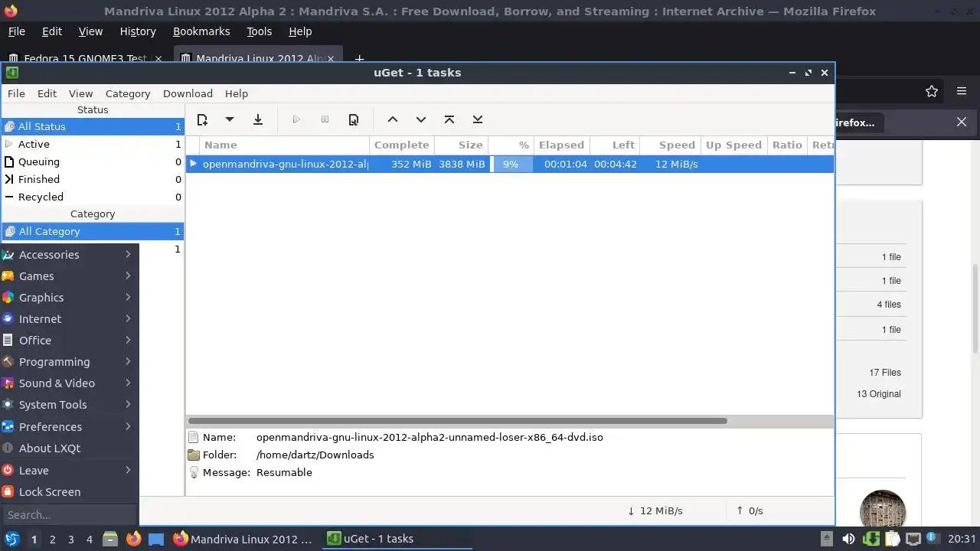
Task: Open download properties toolbar icon
Action: pos(353,119)
